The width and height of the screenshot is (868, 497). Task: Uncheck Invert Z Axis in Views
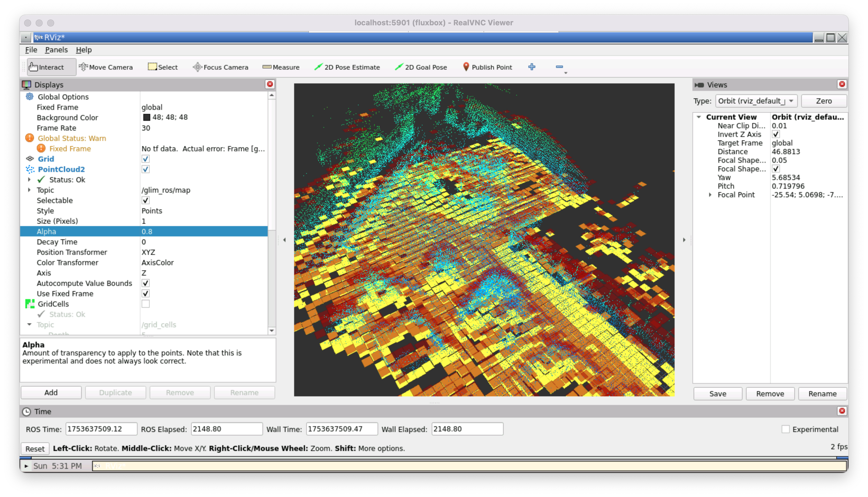pyautogui.click(x=775, y=134)
